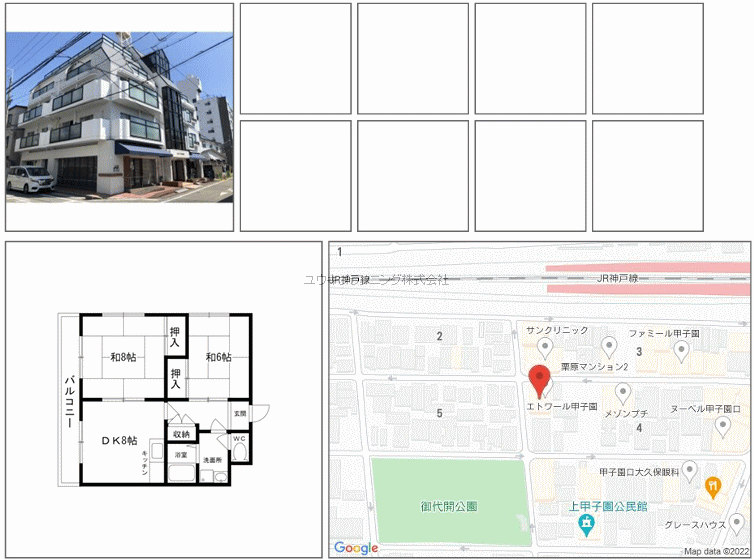Click the DK8帖 room on floor plan
This screenshot has width=754, height=560.
pyautogui.click(x=118, y=440)
